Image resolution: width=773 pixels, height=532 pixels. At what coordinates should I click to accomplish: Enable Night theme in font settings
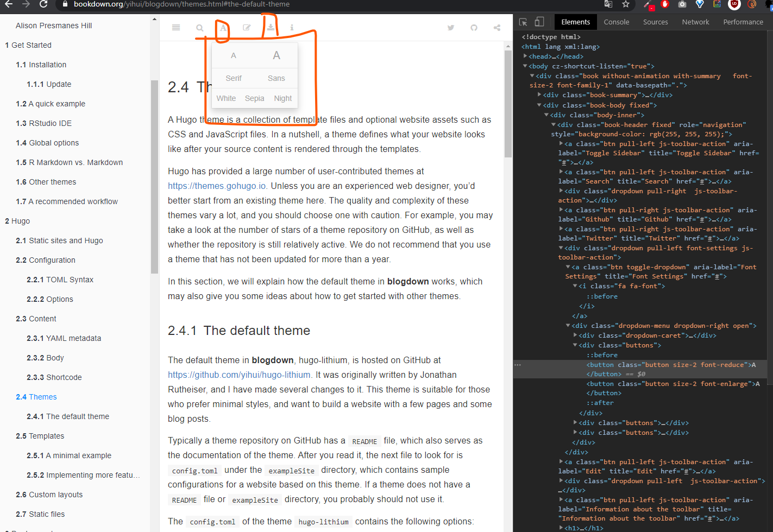click(x=283, y=98)
